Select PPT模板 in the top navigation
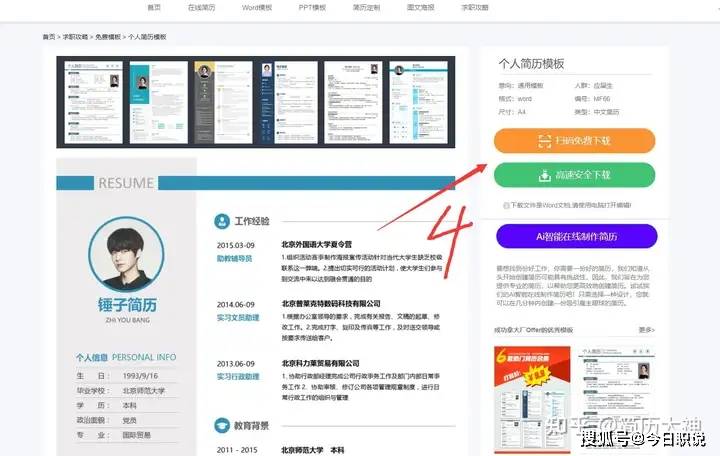This screenshot has height=456, width=720. [x=312, y=7]
